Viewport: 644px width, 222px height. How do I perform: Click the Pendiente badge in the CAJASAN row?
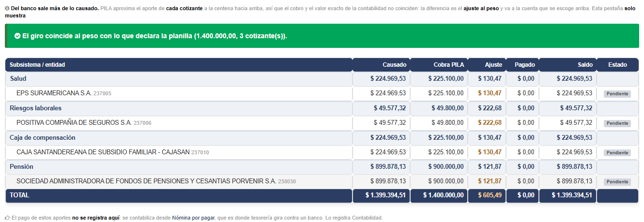617,153
